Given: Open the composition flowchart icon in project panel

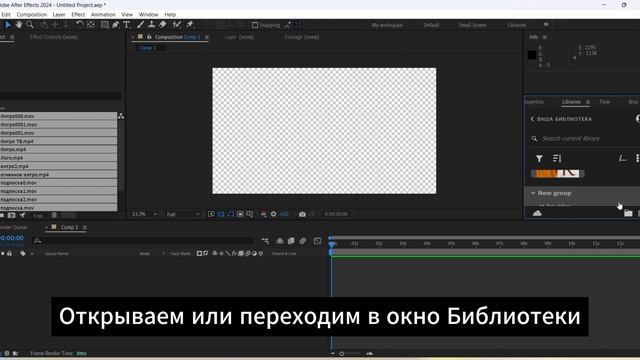Looking at the screenshot, I should [121, 116].
